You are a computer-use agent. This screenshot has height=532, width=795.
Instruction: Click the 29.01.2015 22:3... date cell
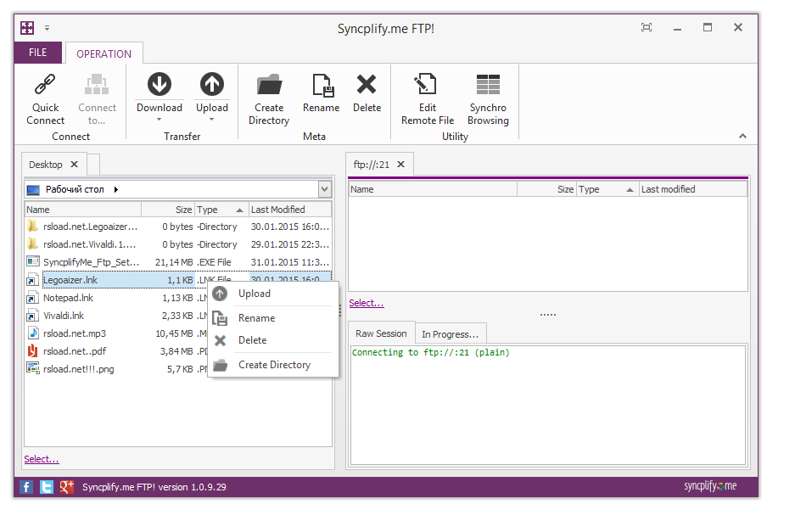point(290,244)
